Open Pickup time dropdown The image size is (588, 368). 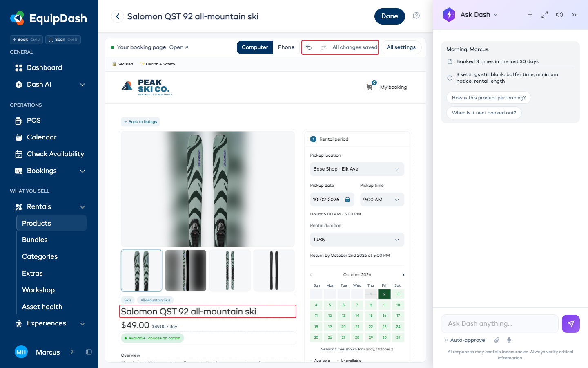click(382, 200)
